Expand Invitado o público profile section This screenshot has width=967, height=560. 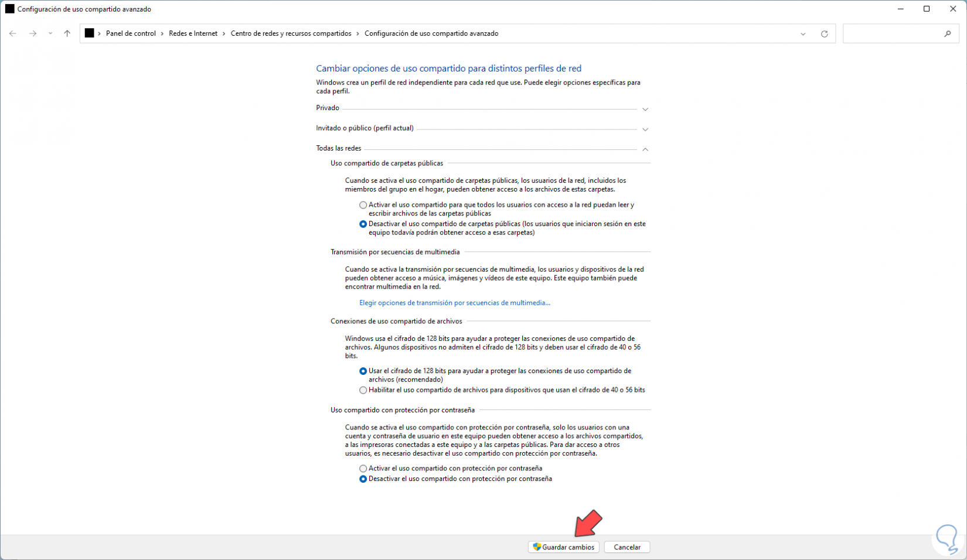[645, 129]
